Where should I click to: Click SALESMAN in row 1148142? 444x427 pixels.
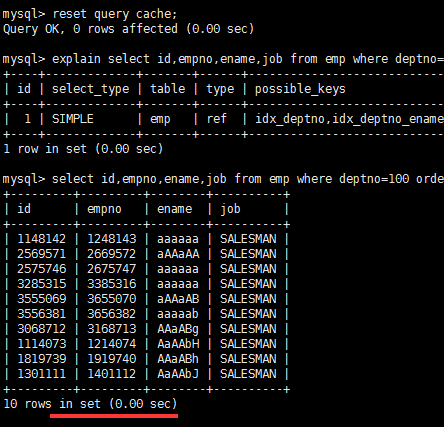coord(248,239)
